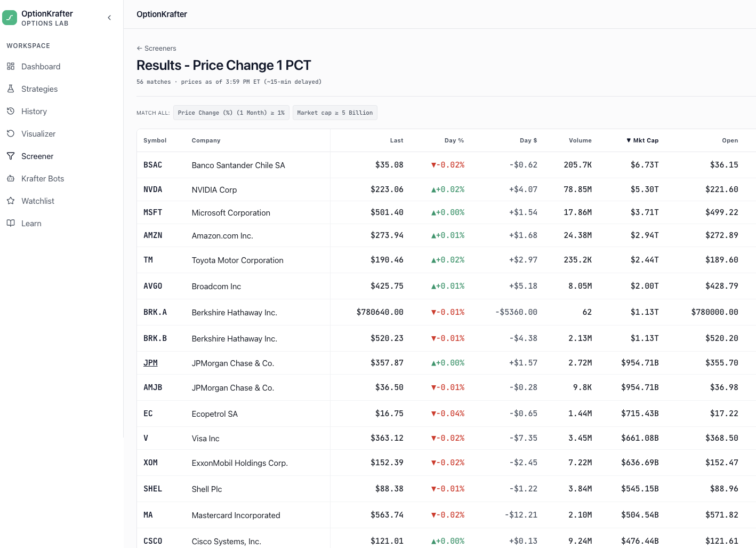Open the MSFT symbol
Viewport: 756px width, 548px height.
152,212
